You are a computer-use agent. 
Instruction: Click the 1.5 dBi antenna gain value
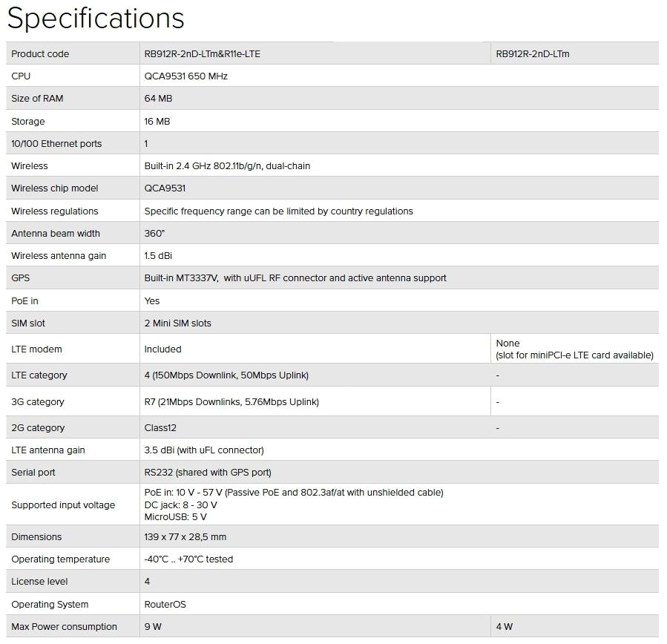click(x=160, y=256)
